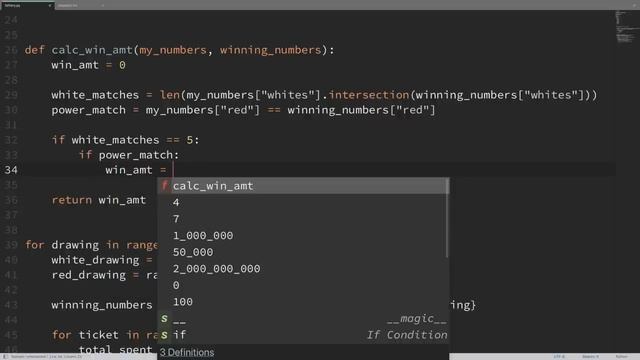Click 'for drawing in' on line 39

coord(72,245)
